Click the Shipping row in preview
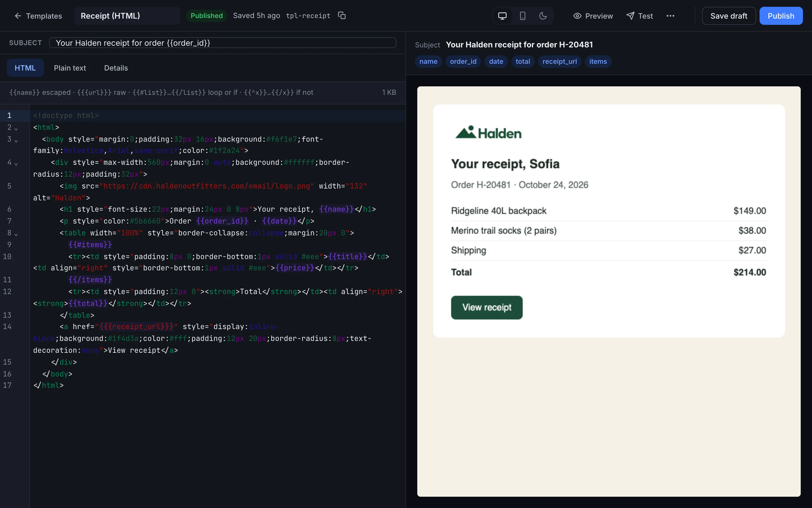 pyautogui.click(x=608, y=251)
